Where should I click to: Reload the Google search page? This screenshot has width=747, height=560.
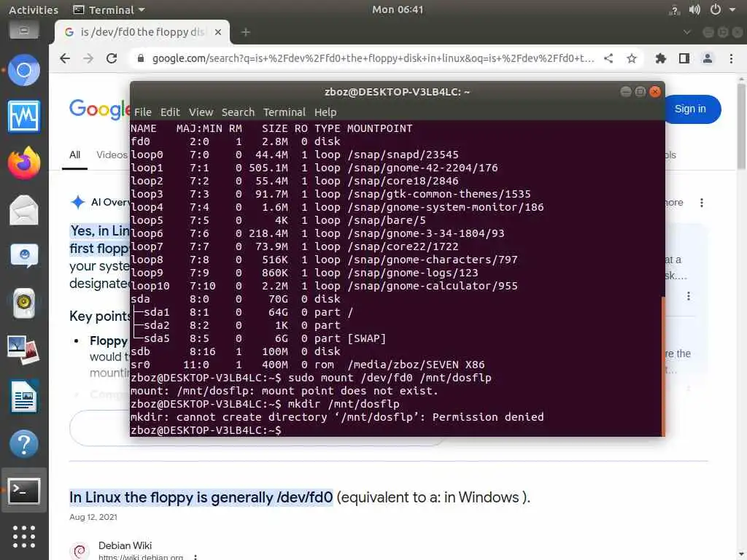click(x=112, y=58)
